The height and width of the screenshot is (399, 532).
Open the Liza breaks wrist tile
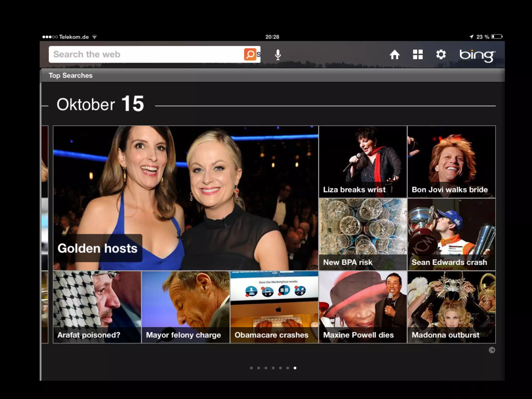(363, 162)
